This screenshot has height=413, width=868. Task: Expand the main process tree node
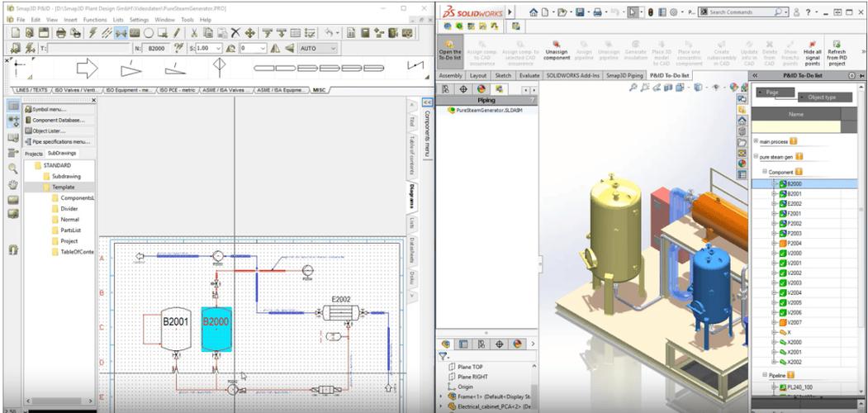tap(756, 141)
